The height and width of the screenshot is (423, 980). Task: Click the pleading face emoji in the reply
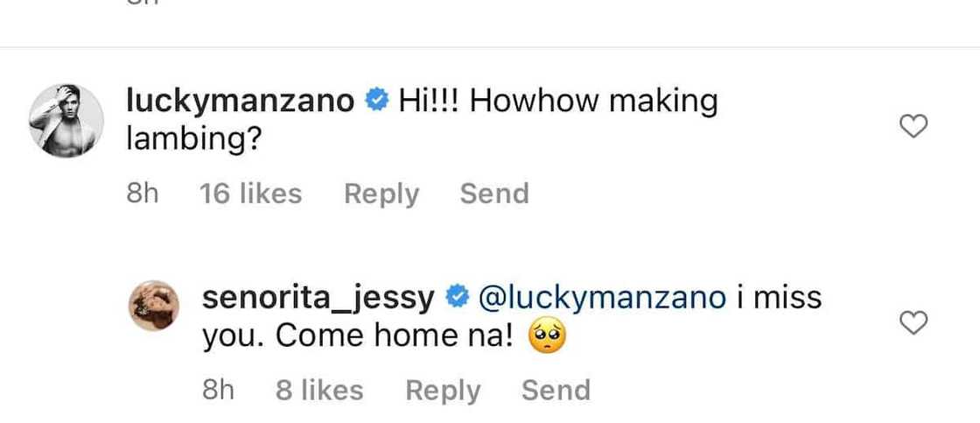[x=547, y=339]
